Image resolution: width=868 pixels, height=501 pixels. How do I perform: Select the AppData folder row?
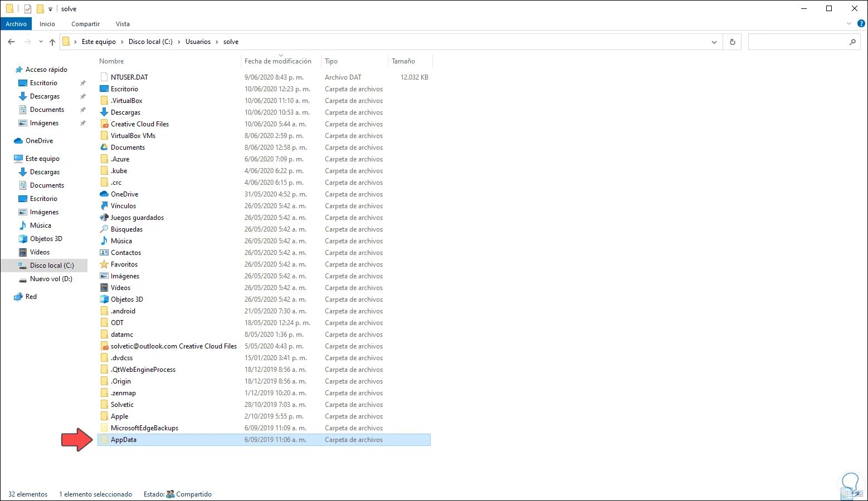pos(264,440)
